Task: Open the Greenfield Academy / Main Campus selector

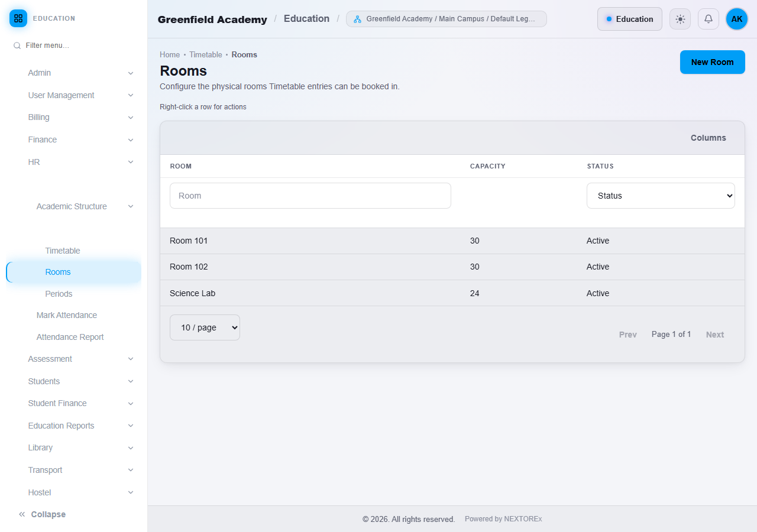Action: (x=447, y=19)
